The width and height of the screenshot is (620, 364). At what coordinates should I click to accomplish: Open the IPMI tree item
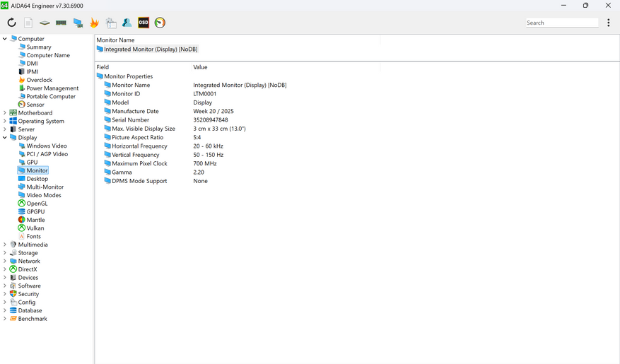(33, 72)
